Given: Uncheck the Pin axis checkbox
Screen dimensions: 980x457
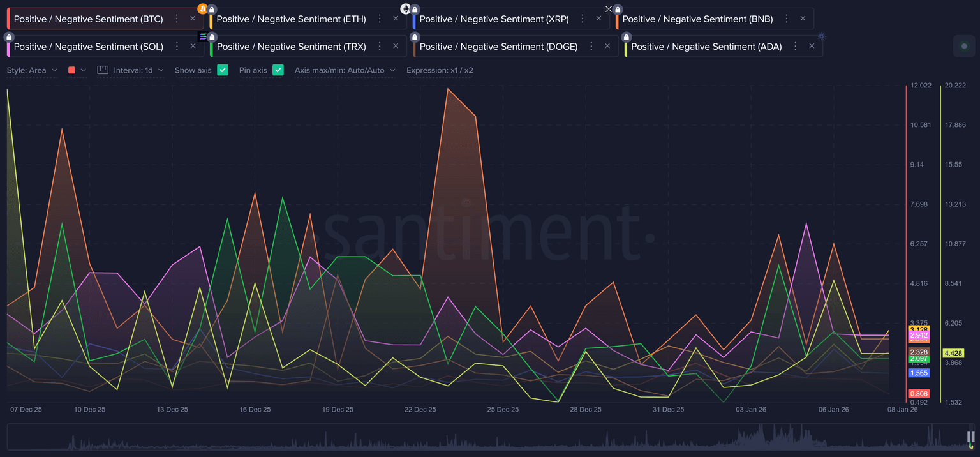Looking at the screenshot, I should point(278,70).
